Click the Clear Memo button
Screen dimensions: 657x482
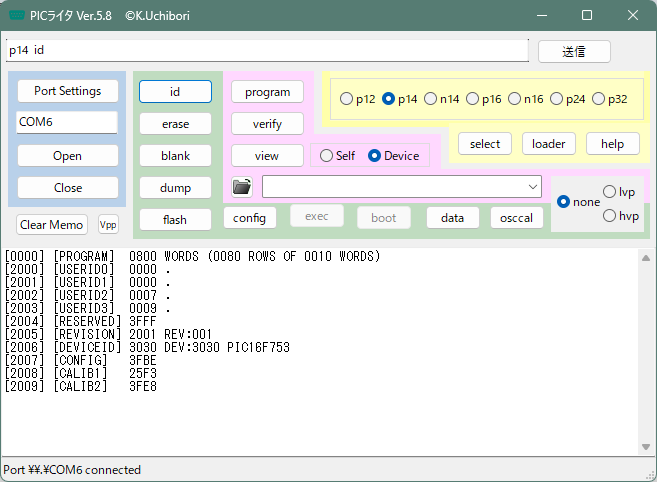click(x=52, y=225)
